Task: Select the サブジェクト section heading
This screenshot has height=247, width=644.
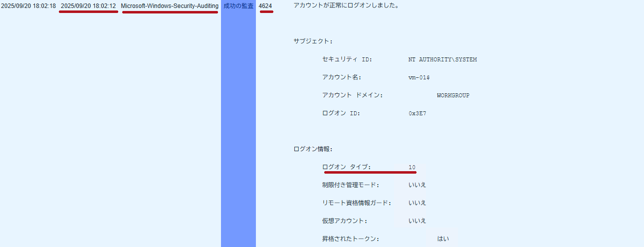Action: click(313, 41)
